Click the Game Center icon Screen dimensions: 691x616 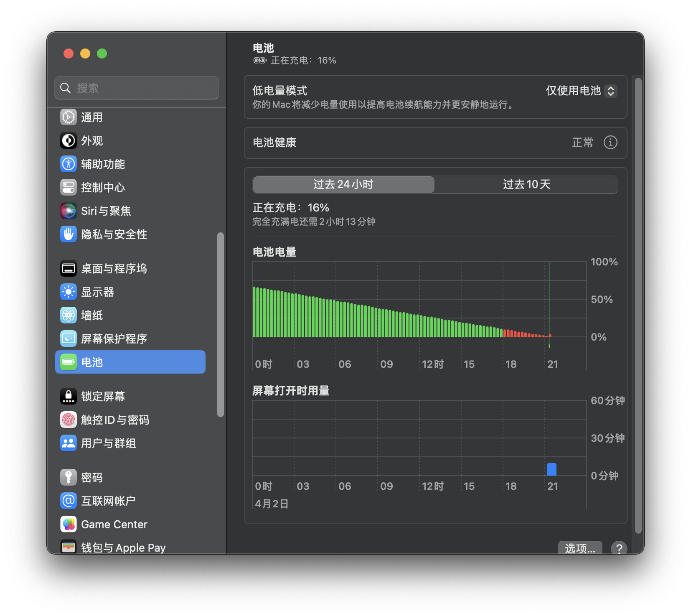pos(69,524)
